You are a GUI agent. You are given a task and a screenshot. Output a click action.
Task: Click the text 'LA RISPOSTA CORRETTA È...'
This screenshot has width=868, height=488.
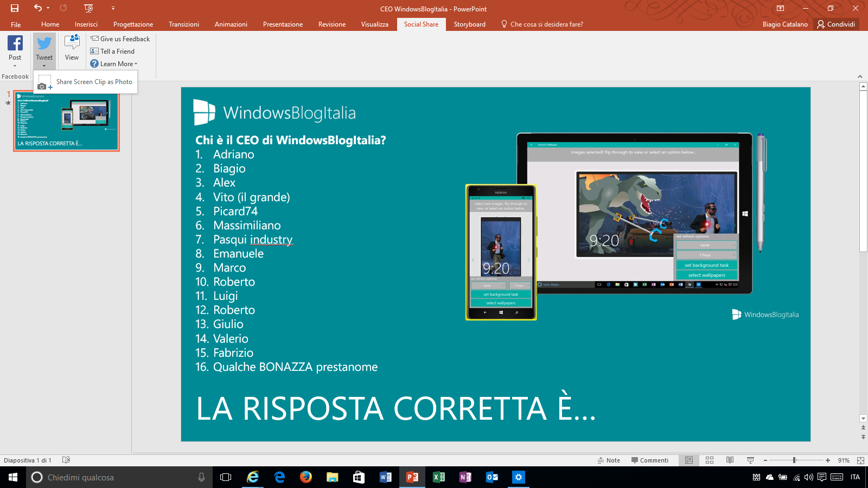tap(396, 408)
